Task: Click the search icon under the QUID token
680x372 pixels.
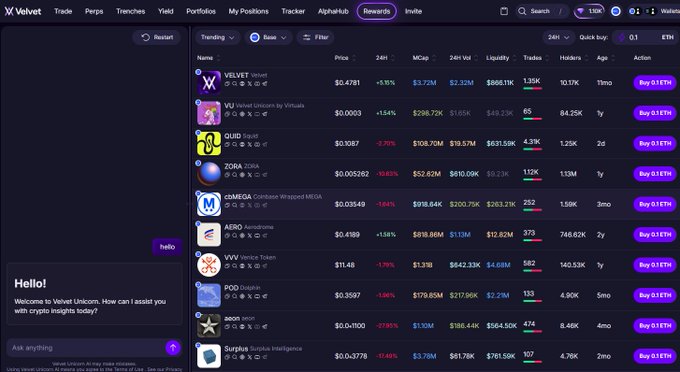Action: 234,144
